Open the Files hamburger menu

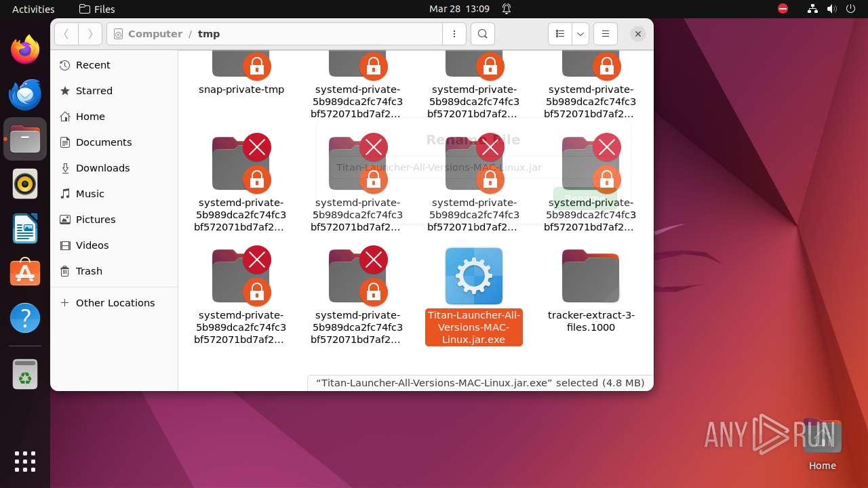(606, 34)
